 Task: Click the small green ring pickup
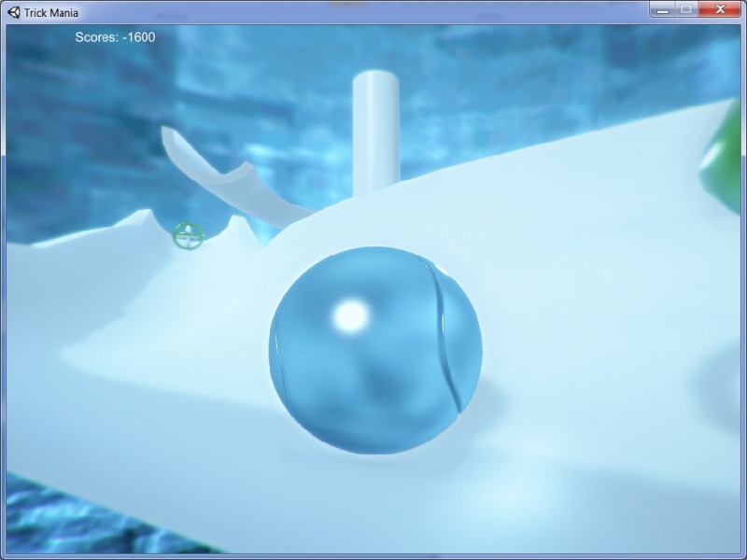189,236
